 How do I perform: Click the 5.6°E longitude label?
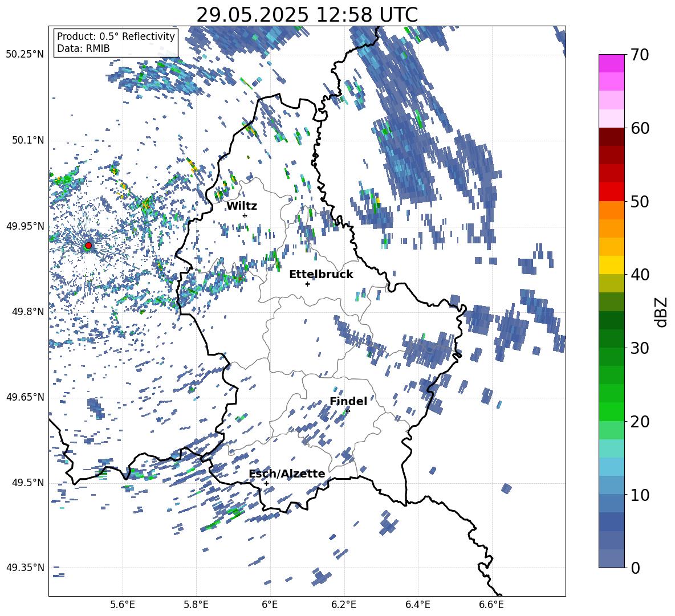(123, 605)
